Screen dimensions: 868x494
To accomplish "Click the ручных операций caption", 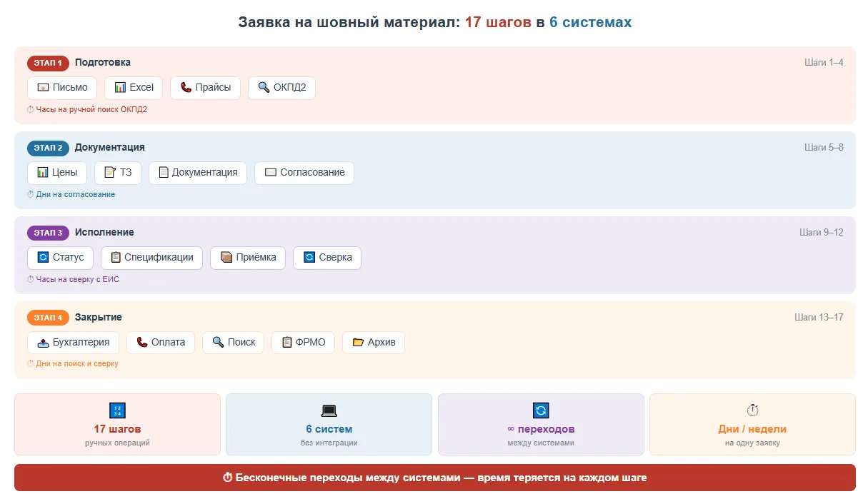I will point(117,443).
